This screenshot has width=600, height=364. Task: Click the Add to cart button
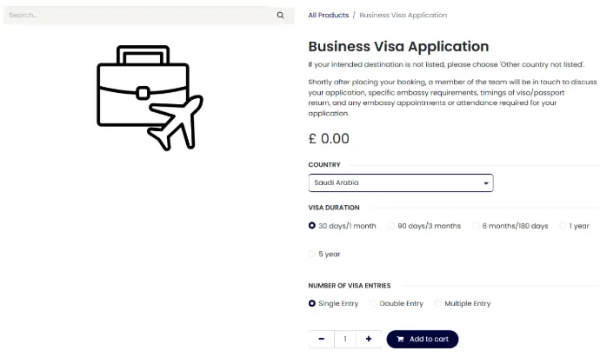click(x=423, y=339)
